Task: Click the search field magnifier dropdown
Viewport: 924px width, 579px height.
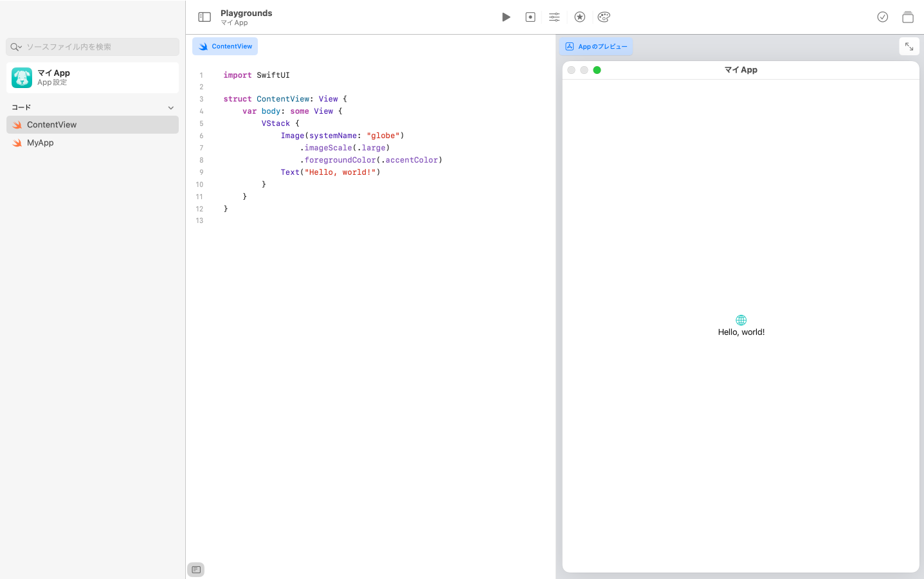Action: (16, 46)
